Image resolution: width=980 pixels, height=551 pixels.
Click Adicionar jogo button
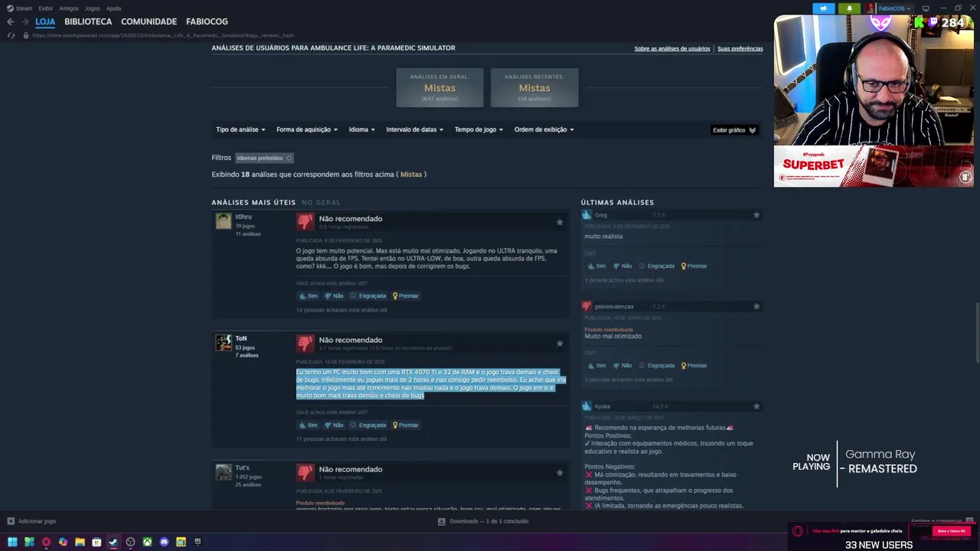[x=31, y=521]
